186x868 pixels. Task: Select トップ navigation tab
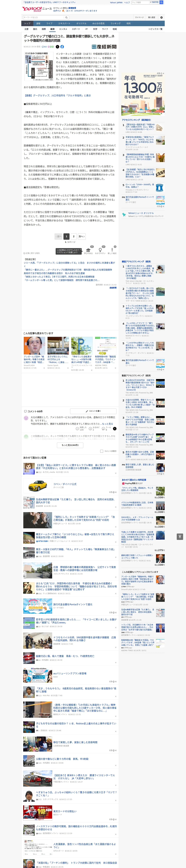(27, 23)
